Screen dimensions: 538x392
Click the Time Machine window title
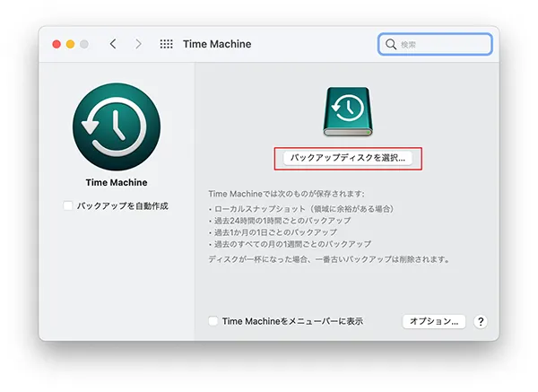click(x=217, y=44)
